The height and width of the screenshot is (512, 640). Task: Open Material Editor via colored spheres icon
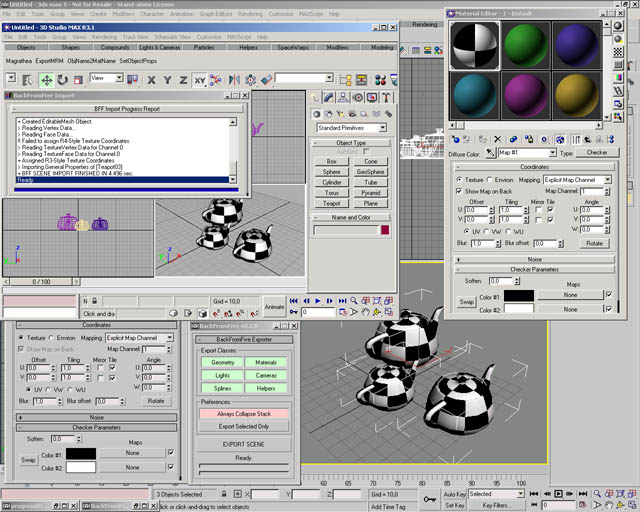click(380, 80)
